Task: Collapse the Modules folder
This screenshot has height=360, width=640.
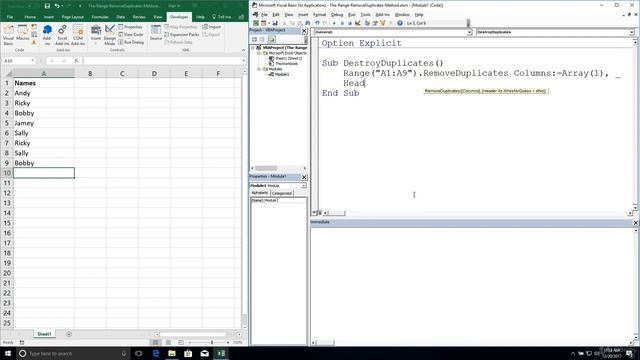Action: click(x=259, y=69)
